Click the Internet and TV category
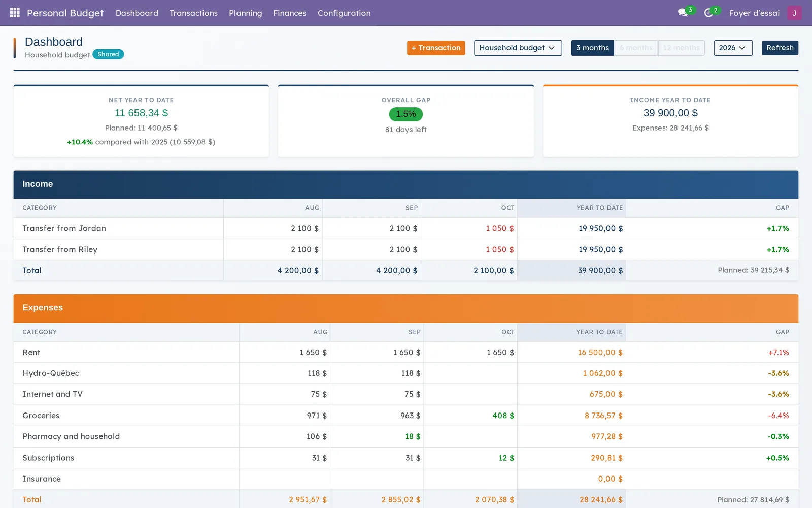Image resolution: width=812 pixels, height=508 pixels. coord(52,394)
